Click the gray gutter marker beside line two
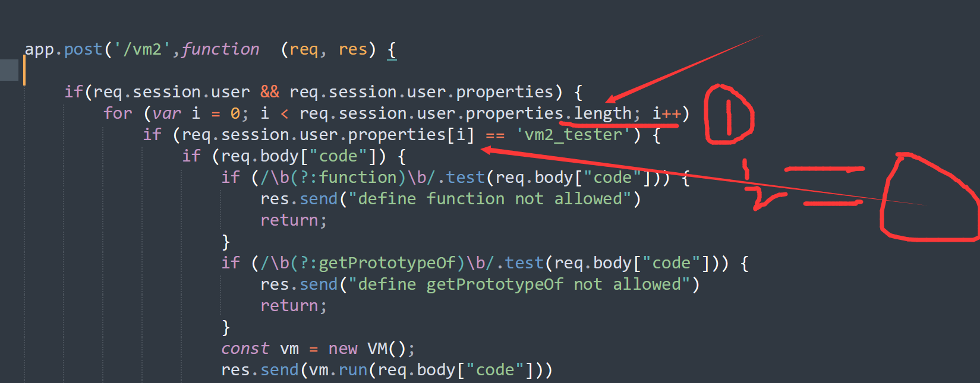Viewport: 980px width, 383px height. point(9,70)
